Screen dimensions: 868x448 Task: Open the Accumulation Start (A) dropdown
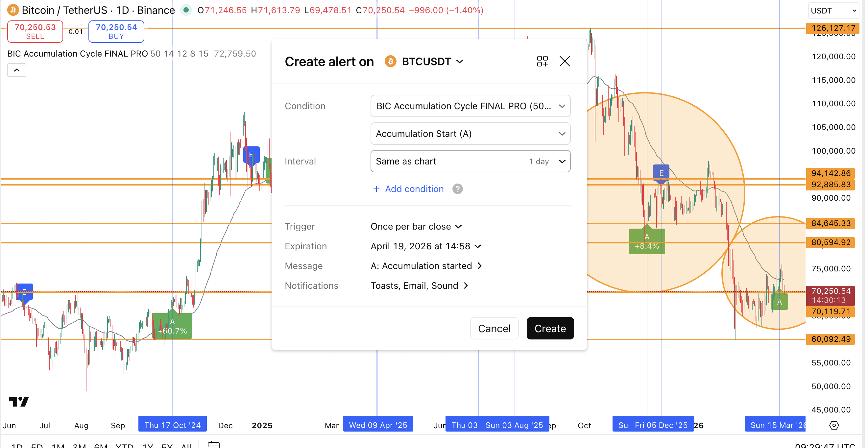click(x=470, y=134)
